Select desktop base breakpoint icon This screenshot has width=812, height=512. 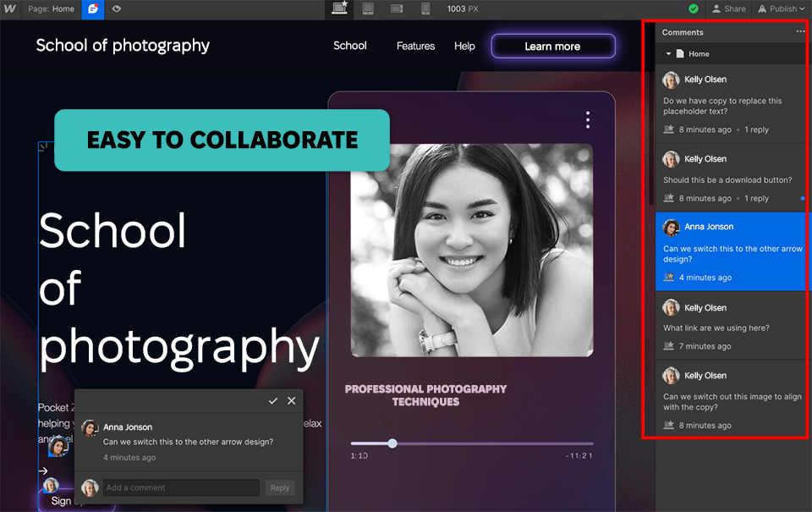[339, 8]
